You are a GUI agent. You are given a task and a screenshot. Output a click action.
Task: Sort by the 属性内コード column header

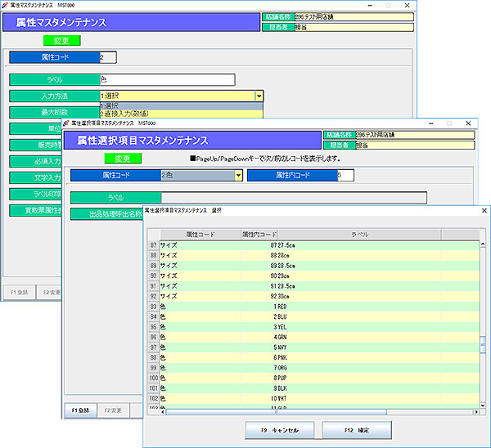(x=259, y=235)
